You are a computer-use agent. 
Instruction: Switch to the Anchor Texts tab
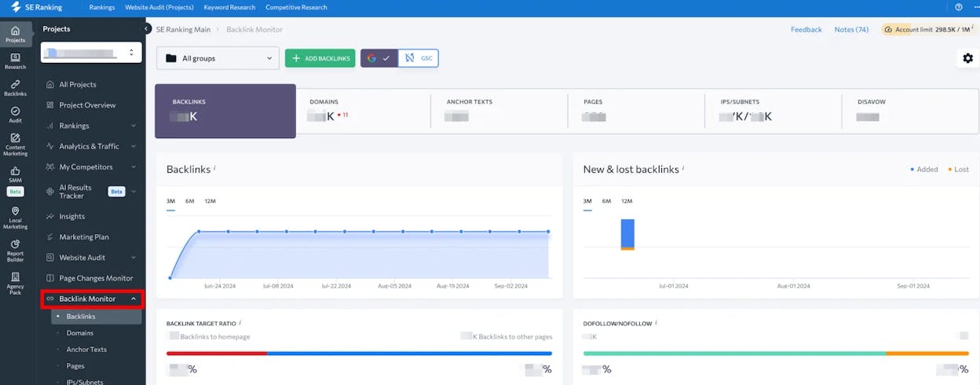pyautogui.click(x=499, y=111)
